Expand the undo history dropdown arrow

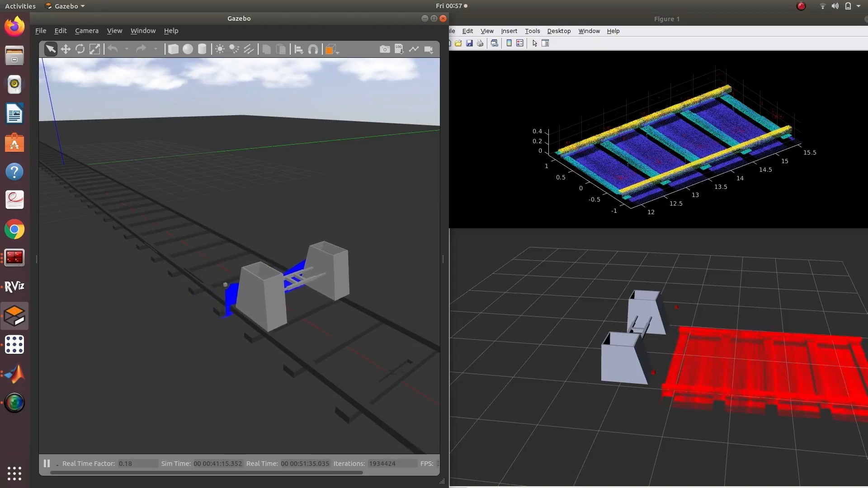(x=127, y=49)
